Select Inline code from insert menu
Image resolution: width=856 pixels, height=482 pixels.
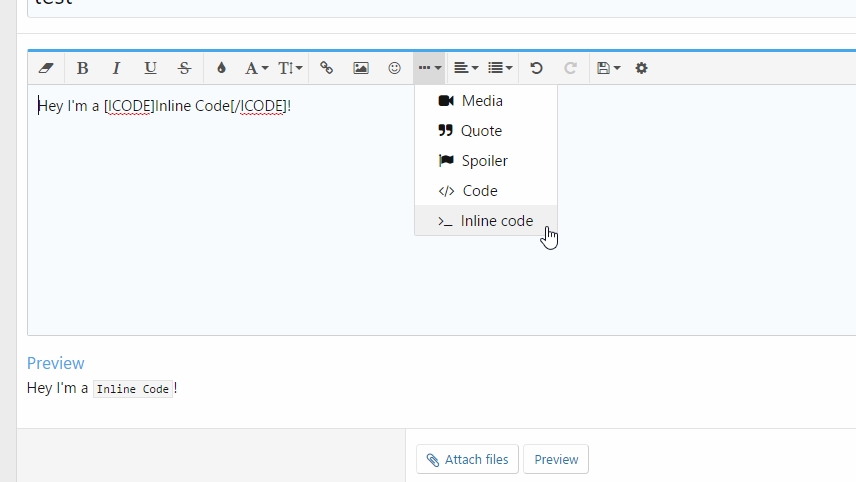pos(486,221)
